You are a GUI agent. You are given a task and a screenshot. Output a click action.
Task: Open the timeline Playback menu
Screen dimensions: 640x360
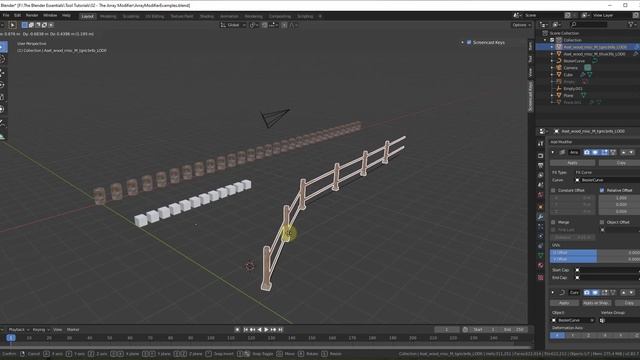point(18,330)
